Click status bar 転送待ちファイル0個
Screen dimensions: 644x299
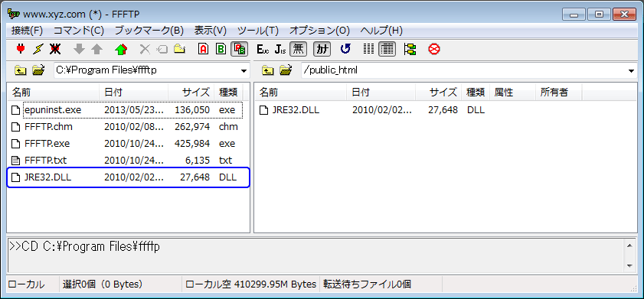(x=381, y=284)
